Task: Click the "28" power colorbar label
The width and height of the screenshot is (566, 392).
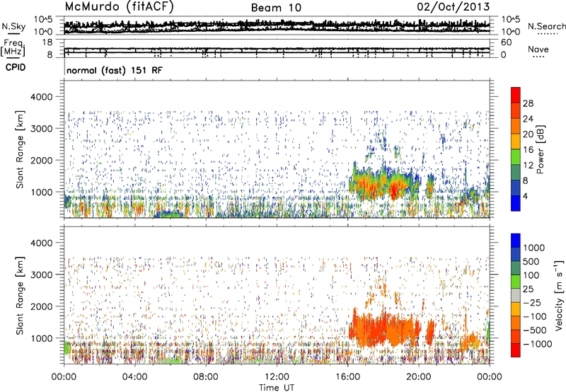Action: [528, 103]
